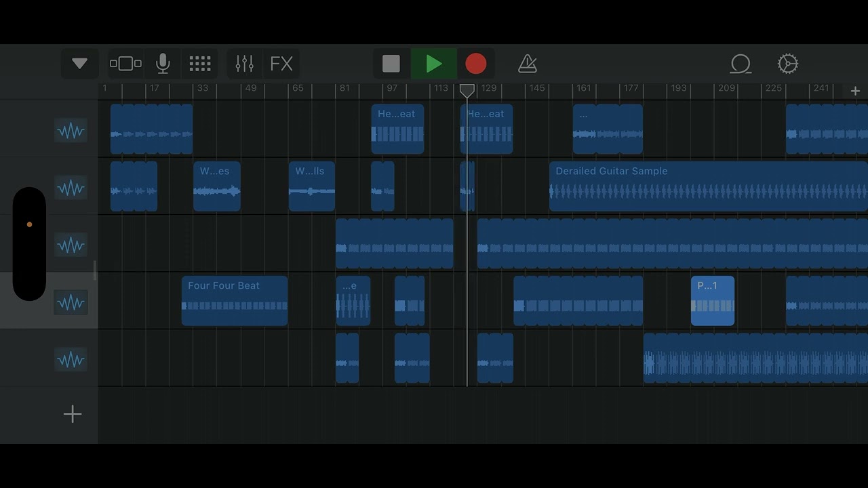The width and height of the screenshot is (868, 488).
Task: Add a new track with plus button
Action: (73, 414)
